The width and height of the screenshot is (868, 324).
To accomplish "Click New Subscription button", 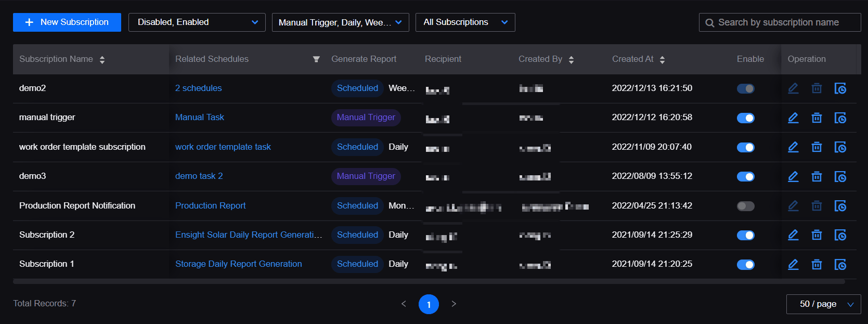I will (67, 22).
